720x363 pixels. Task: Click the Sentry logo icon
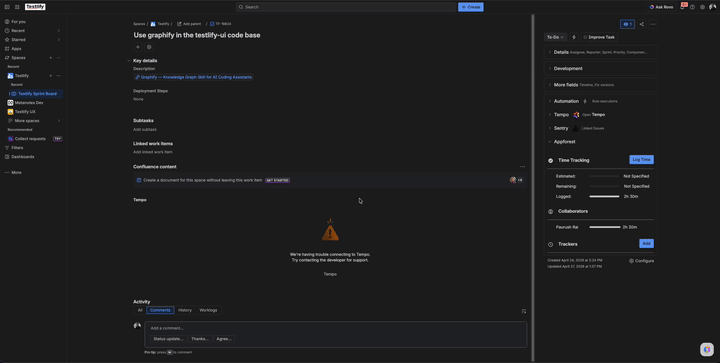coord(575,128)
